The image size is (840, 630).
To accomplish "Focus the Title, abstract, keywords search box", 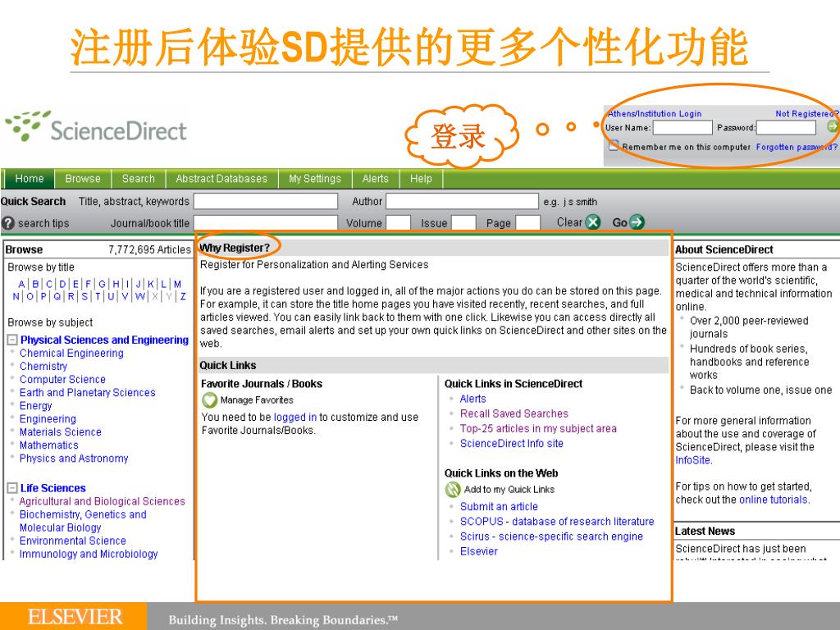I will [x=266, y=202].
